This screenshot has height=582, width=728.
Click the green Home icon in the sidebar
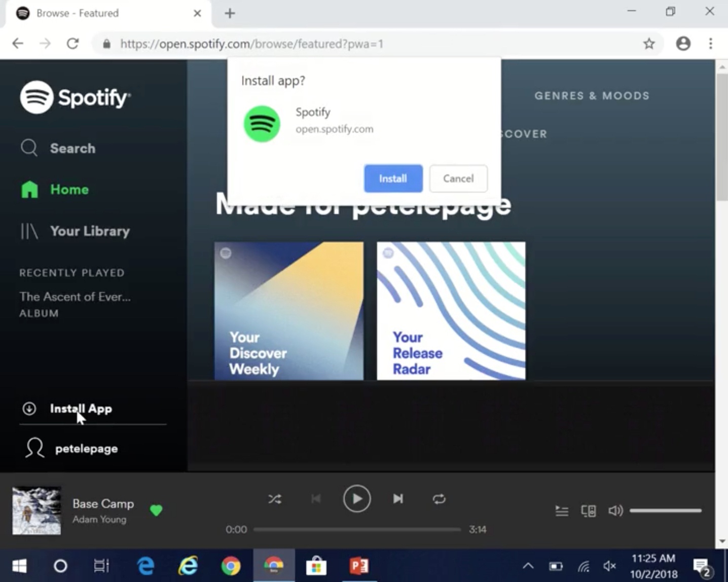(29, 190)
